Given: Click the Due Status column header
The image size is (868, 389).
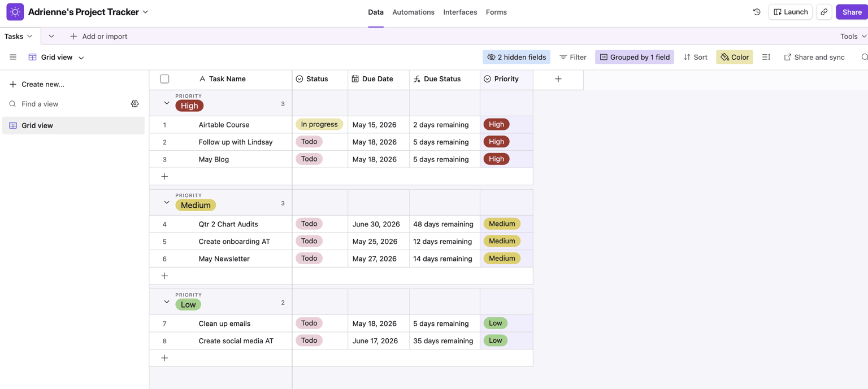Looking at the screenshot, I should pos(445,79).
